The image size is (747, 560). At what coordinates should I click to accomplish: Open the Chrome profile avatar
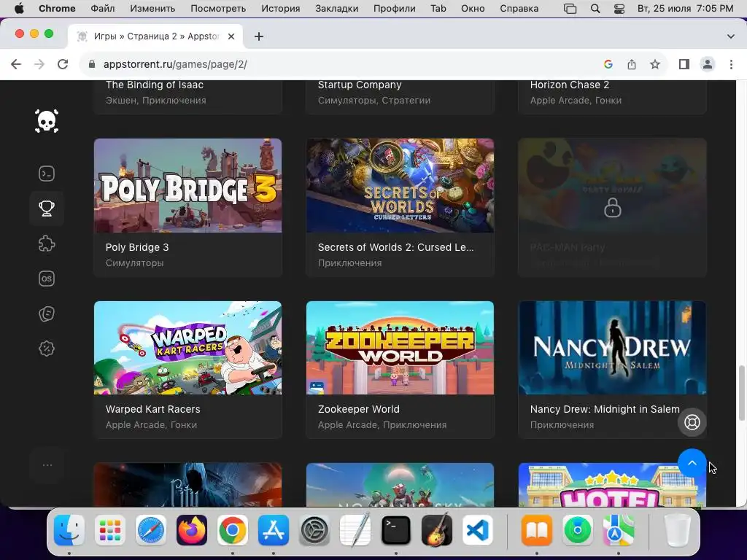point(708,64)
